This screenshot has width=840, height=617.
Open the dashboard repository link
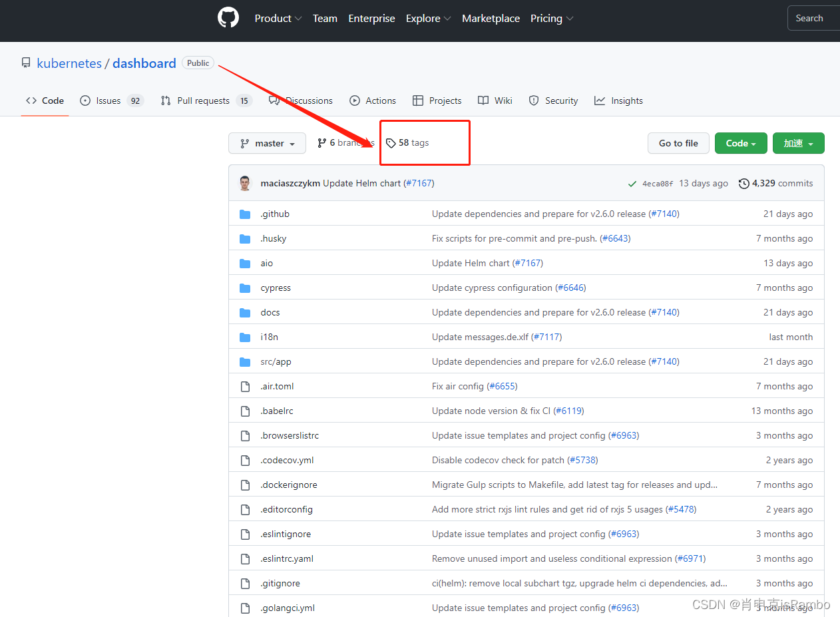click(144, 63)
